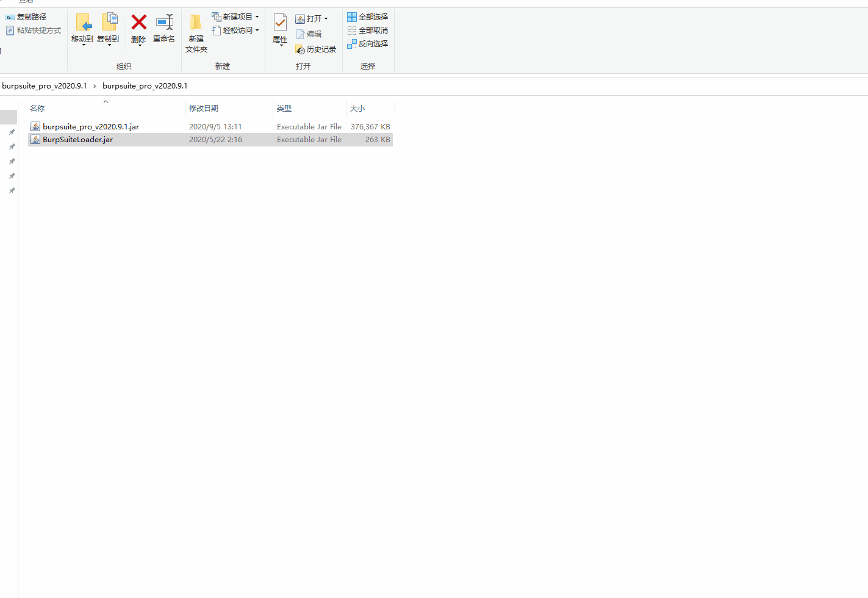Click the second burpsuite_pro_v2020.9.1 breadcrumb
868x598 pixels.
[x=145, y=86]
